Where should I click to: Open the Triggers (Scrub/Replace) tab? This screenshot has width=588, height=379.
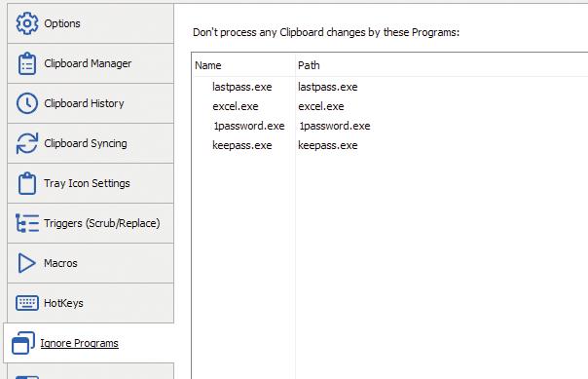[91, 223]
